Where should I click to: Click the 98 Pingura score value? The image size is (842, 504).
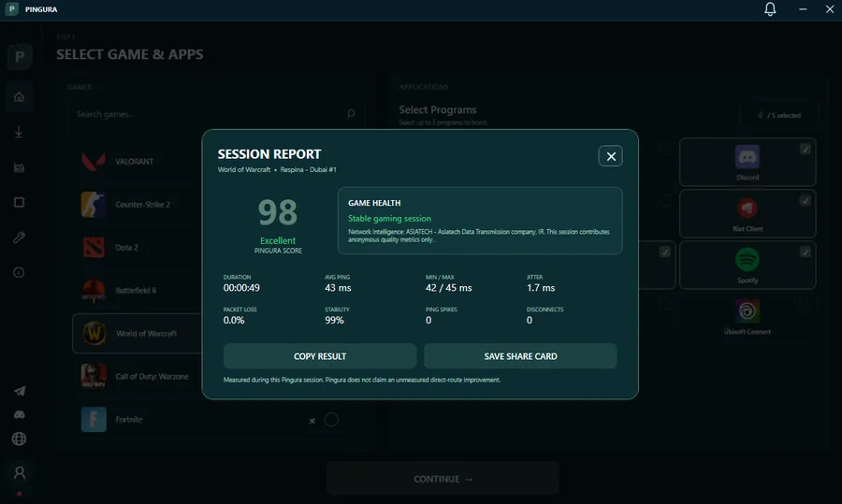(x=278, y=212)
